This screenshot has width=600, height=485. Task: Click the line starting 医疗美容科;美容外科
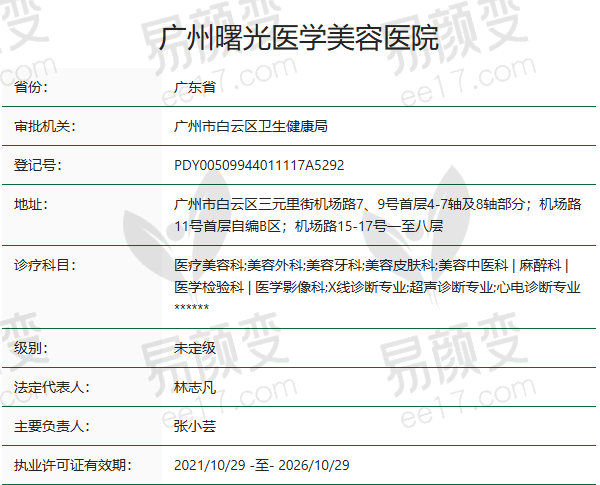coord(372,265)
